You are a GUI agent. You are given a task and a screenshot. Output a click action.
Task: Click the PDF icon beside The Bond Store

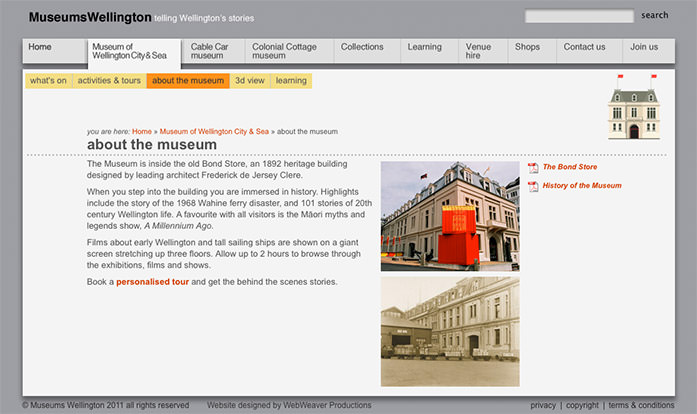point(533,168)
